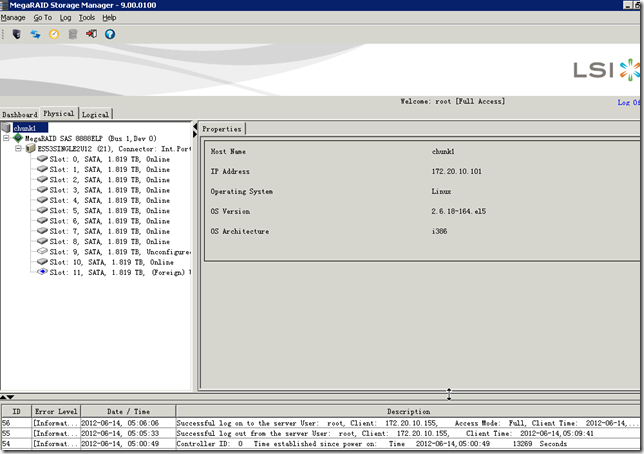Minimize the MegaRAID Storage Manager window

(x=627, y=5)
